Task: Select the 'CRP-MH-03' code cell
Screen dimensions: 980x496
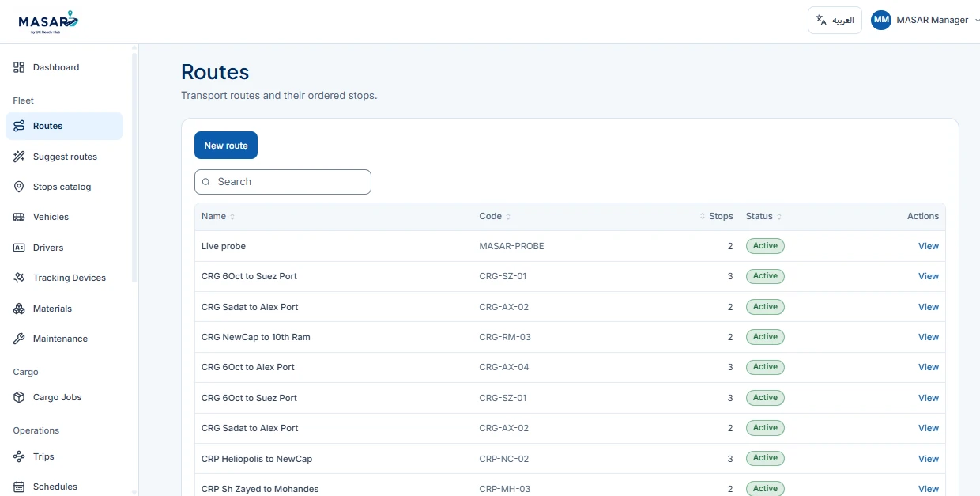Action: pyautogui.click(x=505, y=489)
